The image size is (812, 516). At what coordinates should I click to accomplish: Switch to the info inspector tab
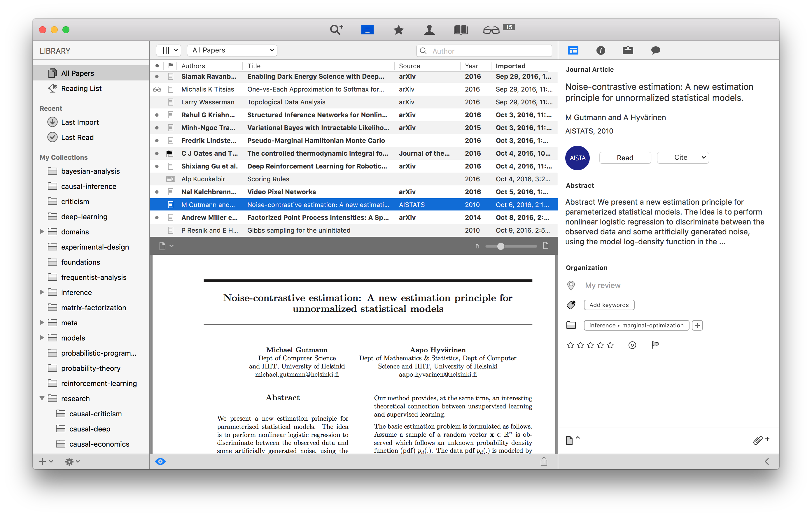click(x=600, y=50)
